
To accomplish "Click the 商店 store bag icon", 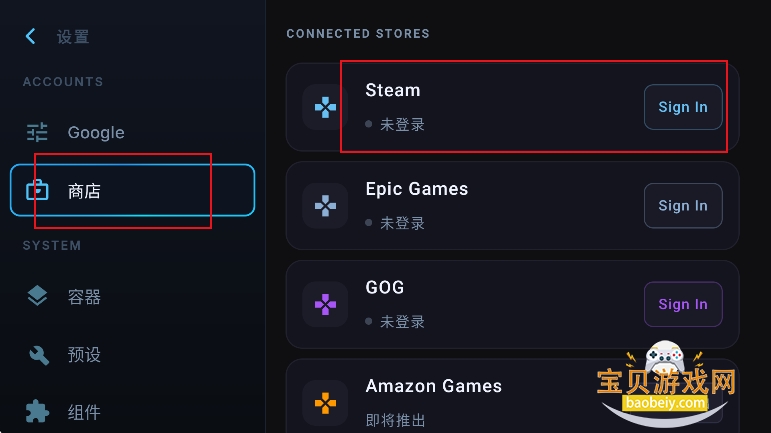I will 37,190.
